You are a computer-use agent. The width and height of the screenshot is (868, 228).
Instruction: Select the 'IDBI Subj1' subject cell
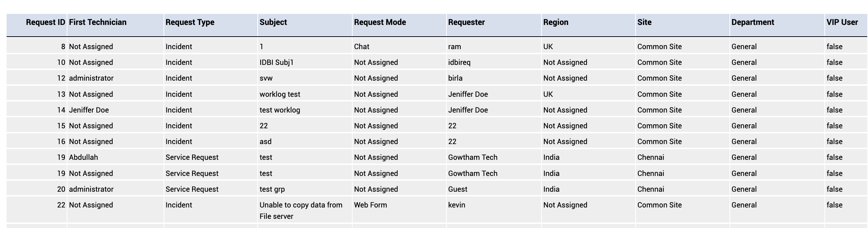coord(276,62)
